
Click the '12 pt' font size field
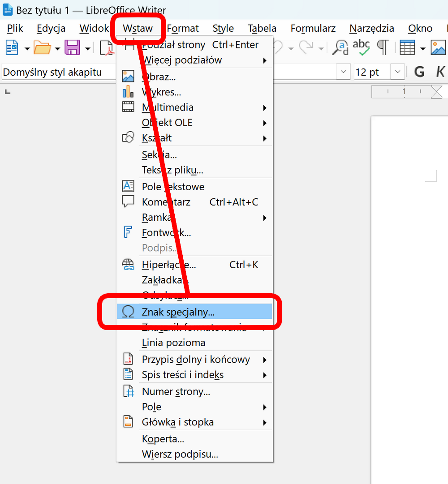(372, 72)
